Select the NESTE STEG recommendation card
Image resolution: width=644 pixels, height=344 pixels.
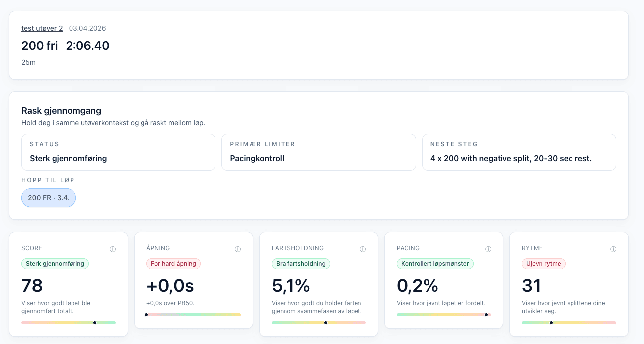click(519, 152)
